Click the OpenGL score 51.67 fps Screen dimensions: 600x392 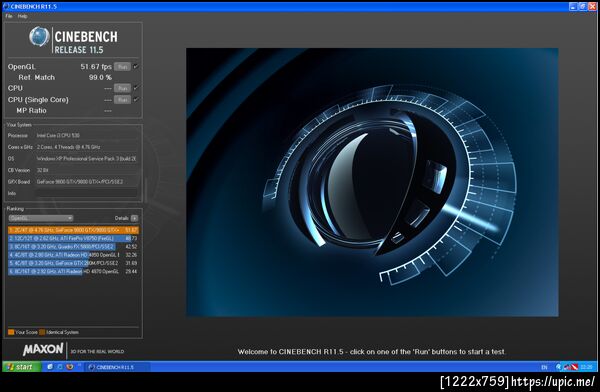(x=96, y=67)
